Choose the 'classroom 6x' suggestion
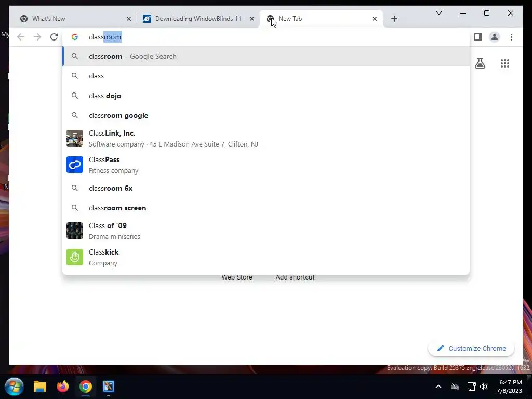 click(x=266, y=188)
